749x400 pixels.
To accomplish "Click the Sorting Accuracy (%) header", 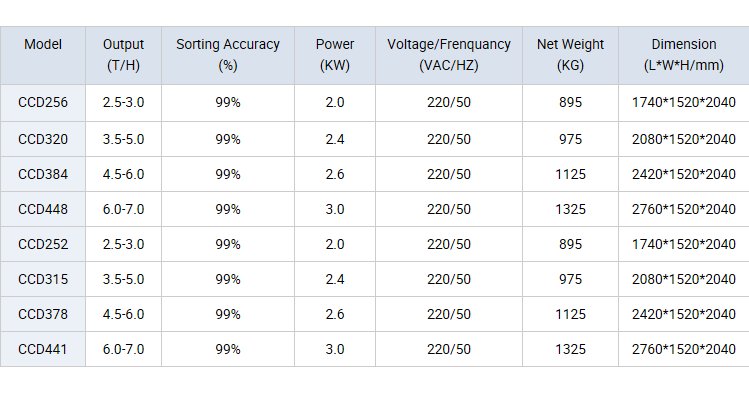I will [x=228, y=55].
